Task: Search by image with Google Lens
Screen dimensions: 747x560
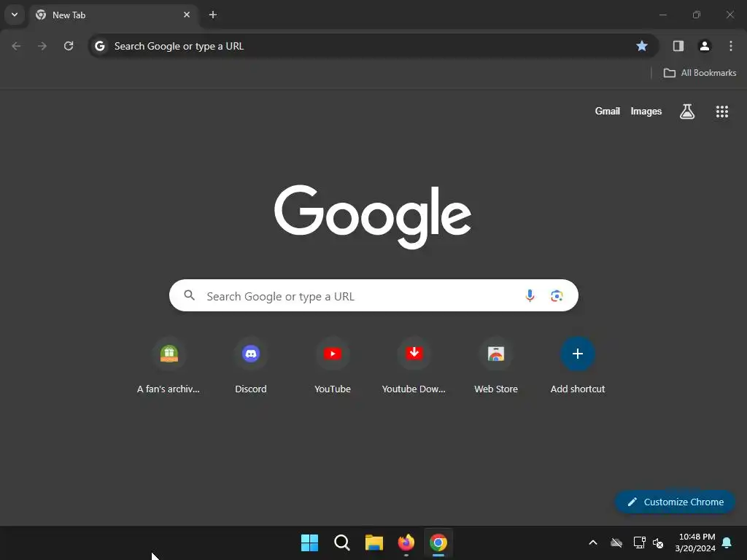Action: (557, 296)
